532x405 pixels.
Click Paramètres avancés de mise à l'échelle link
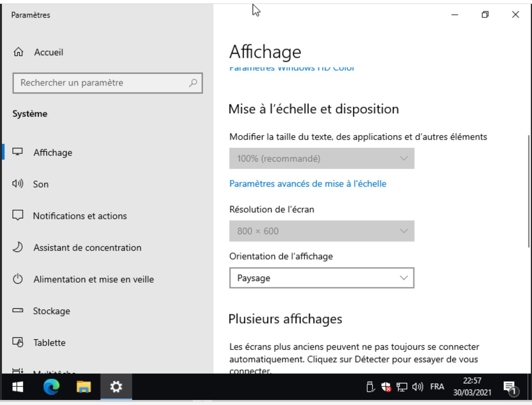(308, 184)
